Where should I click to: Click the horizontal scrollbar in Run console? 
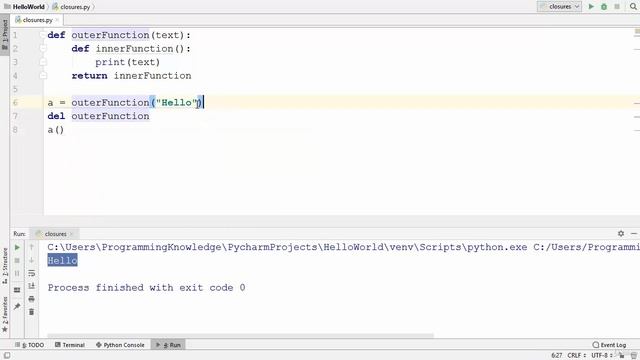tap(240, 336)
